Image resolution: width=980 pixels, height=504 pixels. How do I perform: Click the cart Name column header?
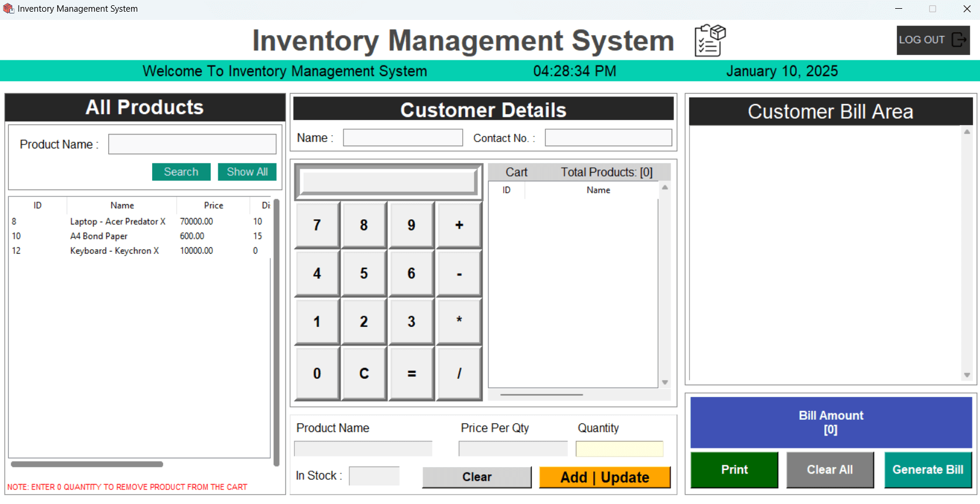point(598,190)
